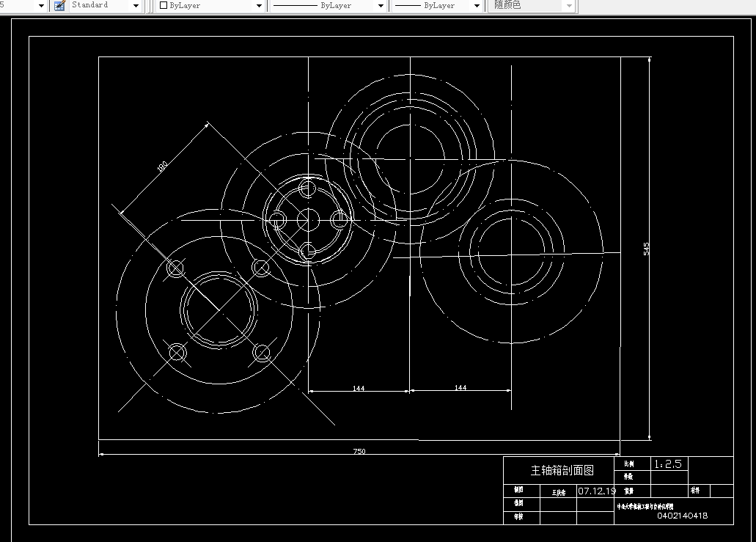Image resolution: width=756 pixels, height=542 pixels.
Task: Click the date 07.12.19 in title block
Action: point(597,491)
